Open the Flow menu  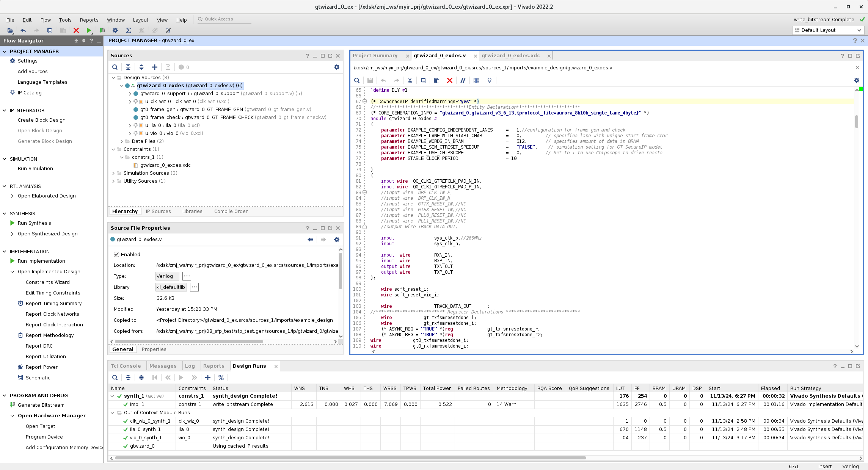(x=46, y=20)
